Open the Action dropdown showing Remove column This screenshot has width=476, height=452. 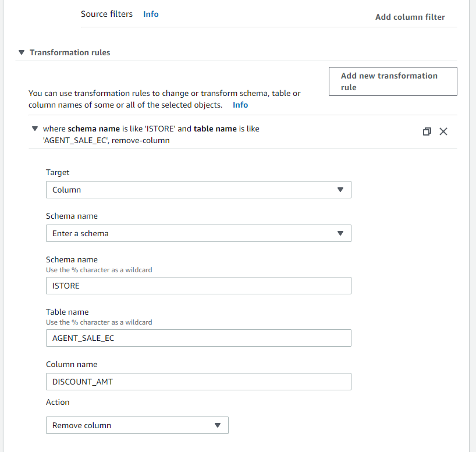point(137,425)
